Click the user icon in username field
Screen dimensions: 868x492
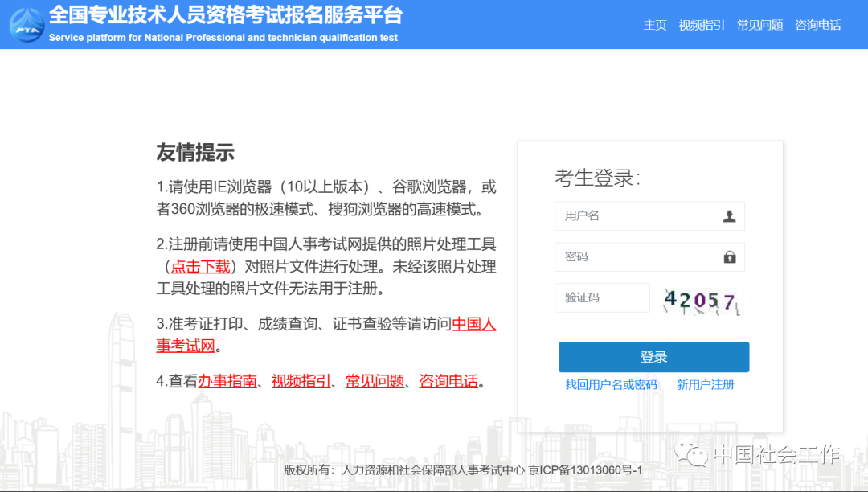[729, 216]
